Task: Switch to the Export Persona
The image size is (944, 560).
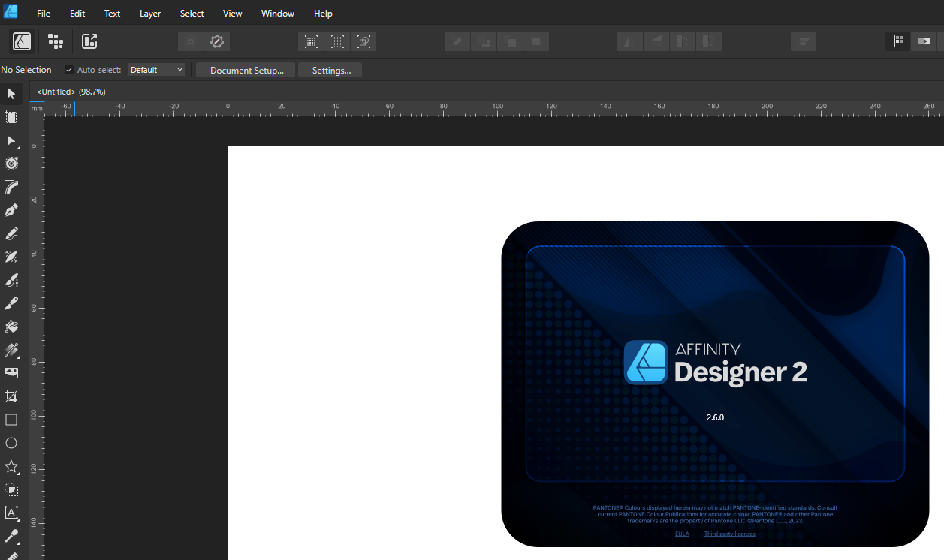Action: [89, 41]
